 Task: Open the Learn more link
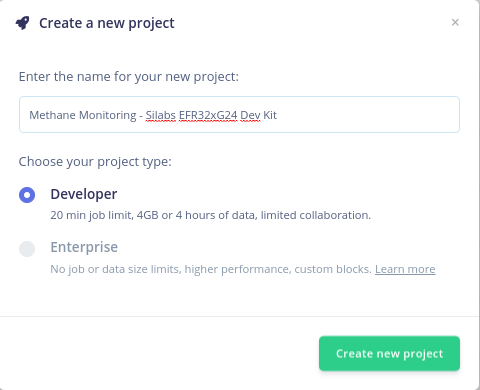(x=405, y=269)
